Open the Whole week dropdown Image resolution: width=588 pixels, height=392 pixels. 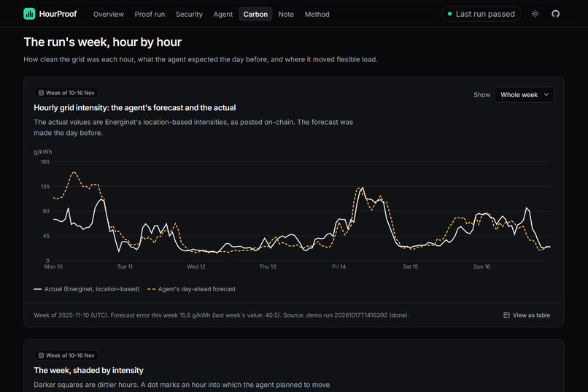pos(524,94)
